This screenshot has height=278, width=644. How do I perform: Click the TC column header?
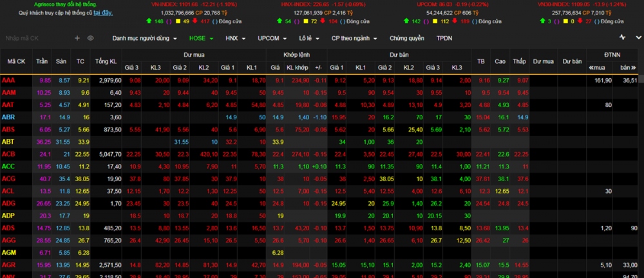tap(80, 61)
